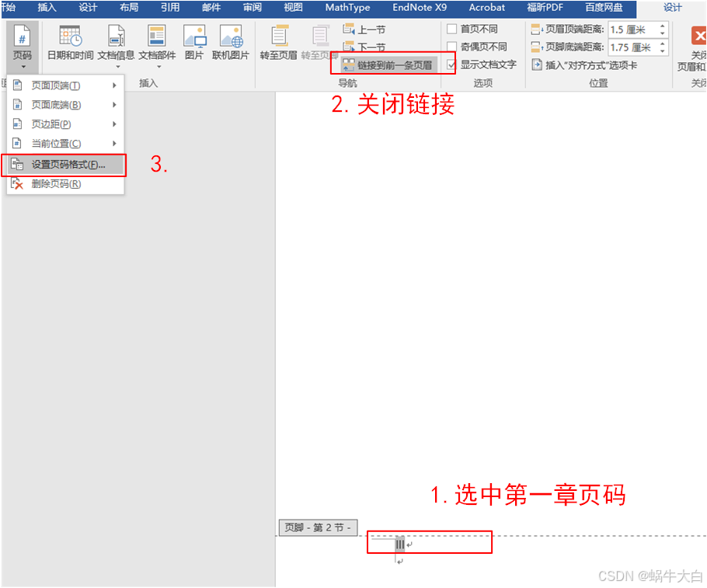The image size is (707, 588).
Task: Enable 奇偶页不同 checkbox
Action: coord(451,47)
